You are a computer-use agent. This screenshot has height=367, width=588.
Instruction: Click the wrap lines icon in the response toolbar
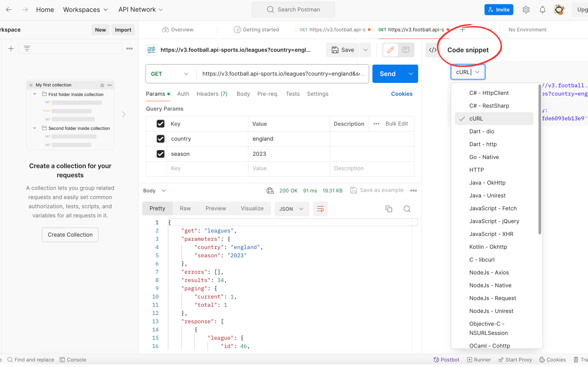click(320, 209)
